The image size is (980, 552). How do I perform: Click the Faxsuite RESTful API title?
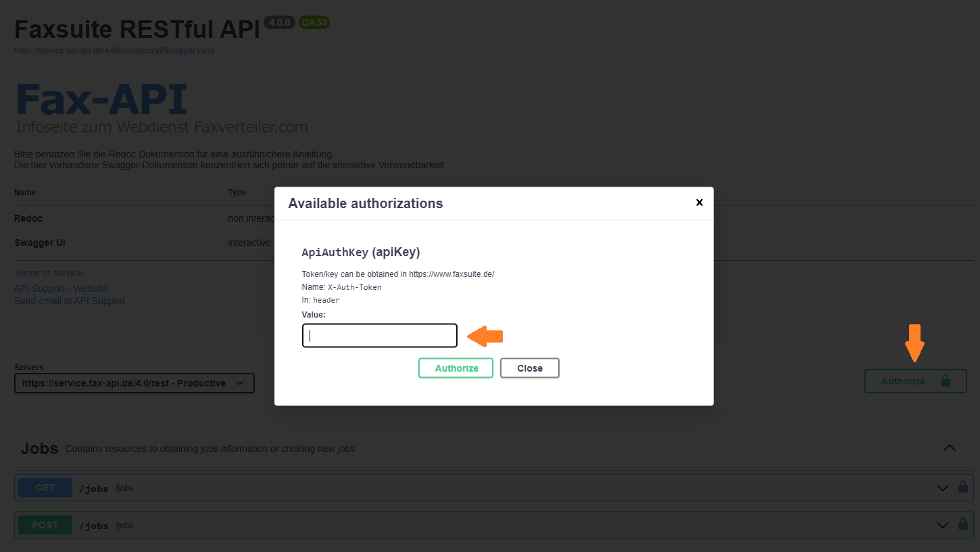[137, 30]
